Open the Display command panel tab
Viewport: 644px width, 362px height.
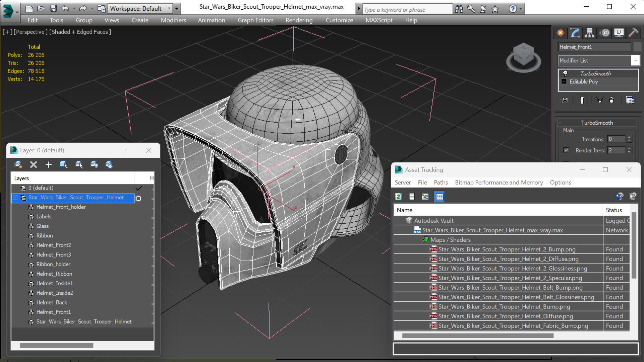(x=619, y=33)
